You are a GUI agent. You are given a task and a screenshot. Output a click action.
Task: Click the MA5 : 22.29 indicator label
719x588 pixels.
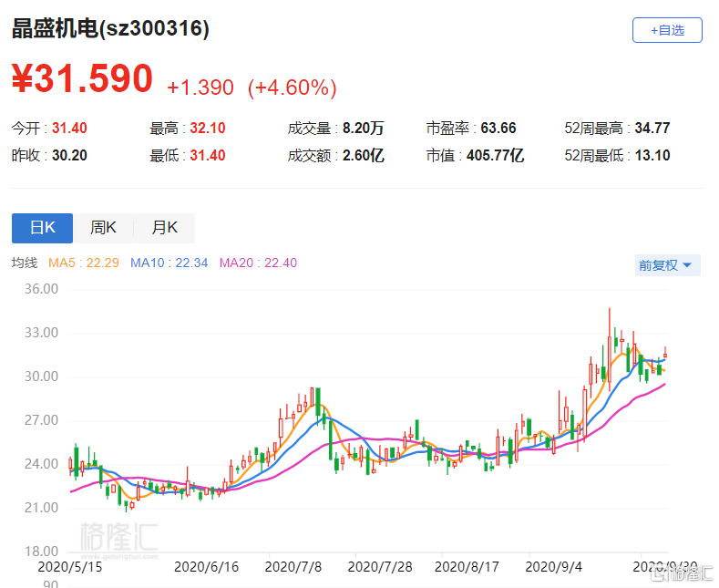(84, 263)
